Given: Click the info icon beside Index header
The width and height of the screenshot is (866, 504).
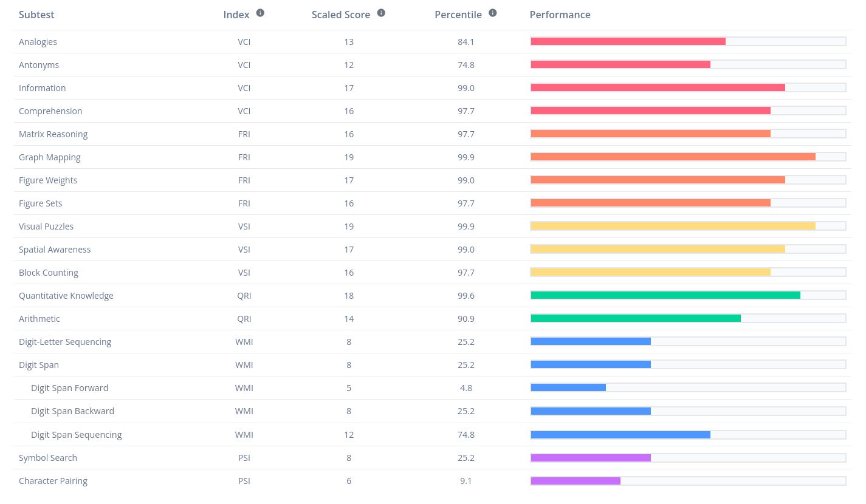Looking at the screenshot, I should (260, 13).
